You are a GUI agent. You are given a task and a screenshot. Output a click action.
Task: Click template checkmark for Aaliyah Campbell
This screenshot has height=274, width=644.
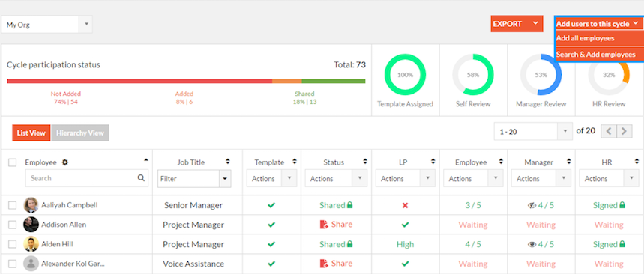[x=271, y=205]
